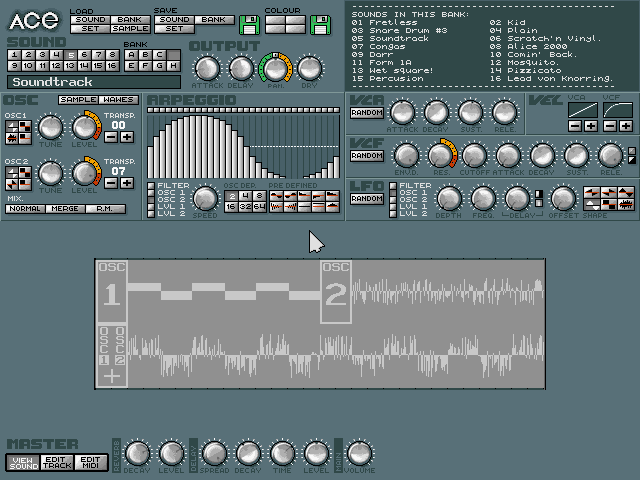Choose bank A in the Bank grid
This screenshot has height=480, width=640.
point(131,55)
